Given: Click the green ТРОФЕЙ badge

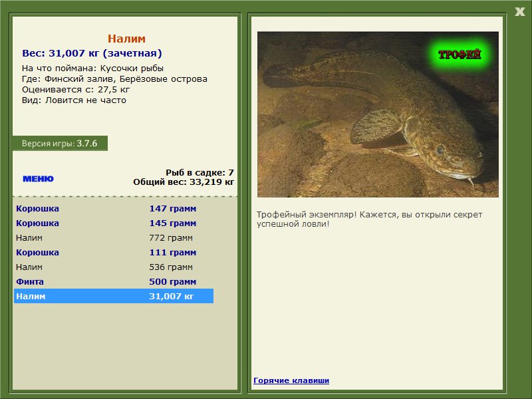Looking at the screenshot, I should (460, 55).
